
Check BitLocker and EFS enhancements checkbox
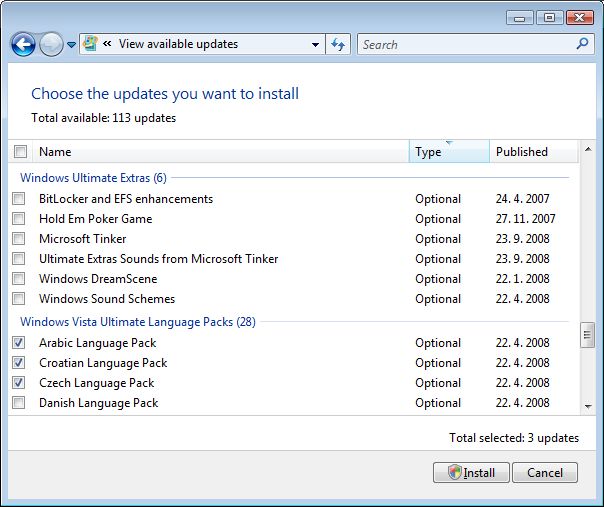click(x=18, y=199)
